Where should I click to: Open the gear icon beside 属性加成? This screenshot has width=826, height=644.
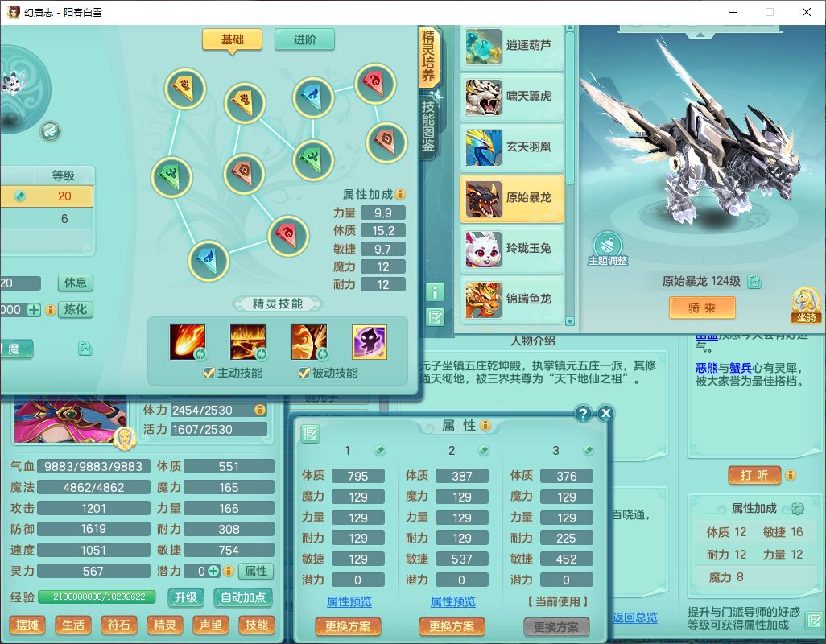tap(798, 508)
